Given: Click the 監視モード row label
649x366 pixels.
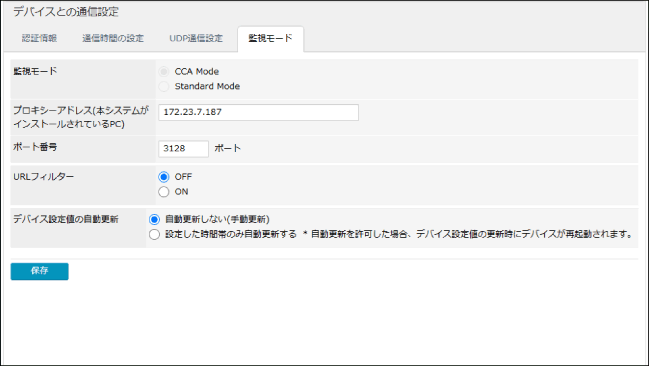Looking at the screenshot, I should coord(35,71).
